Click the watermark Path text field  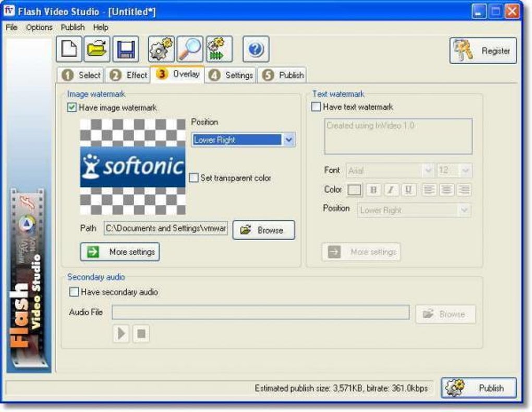pos(166,228)
